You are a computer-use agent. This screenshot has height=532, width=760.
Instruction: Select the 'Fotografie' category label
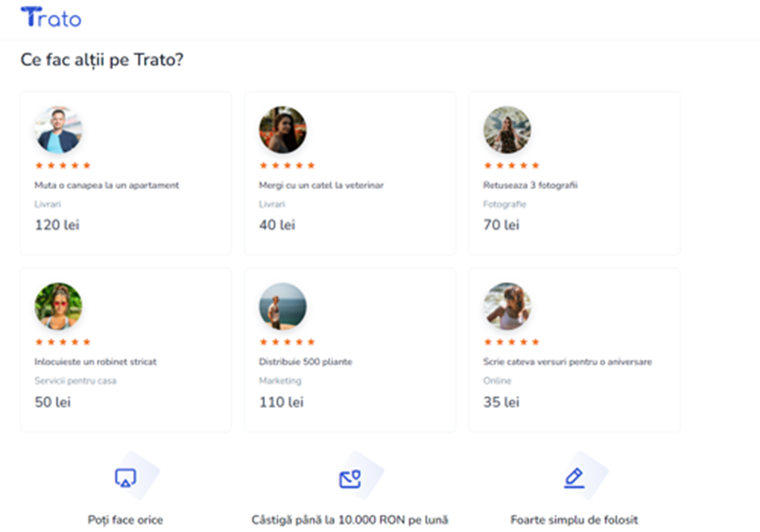pyautogui.click(x=504, y=205)
